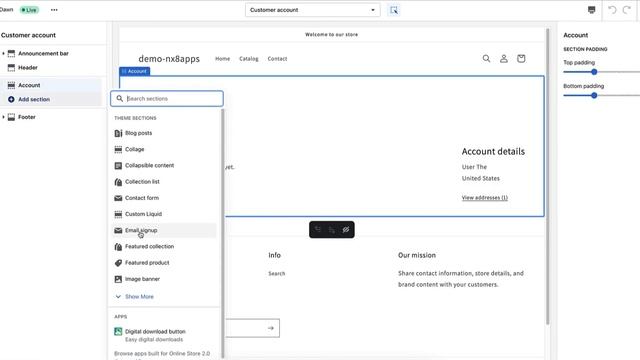Open the Customer account template dropdown
640x360 pixels.
point(313,10)
